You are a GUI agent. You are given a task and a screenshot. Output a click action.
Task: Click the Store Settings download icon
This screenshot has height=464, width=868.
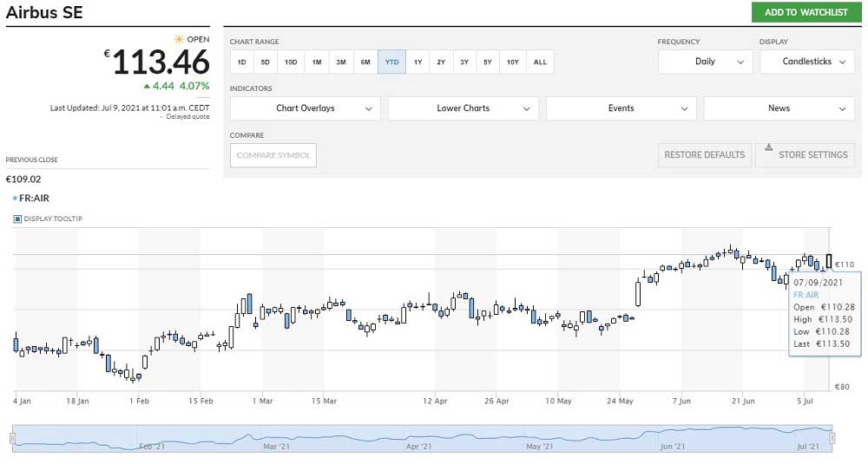point(768,147)
